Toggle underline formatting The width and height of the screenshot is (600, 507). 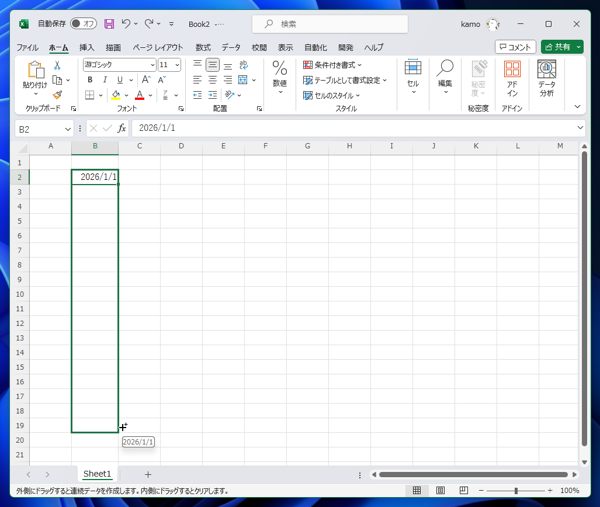point(120,80)
